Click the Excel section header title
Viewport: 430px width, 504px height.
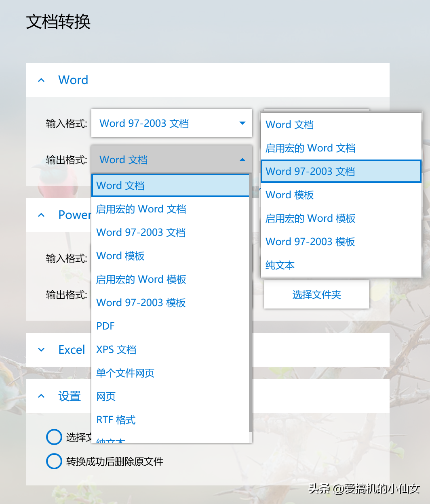pyautogui.click(x=72, y=350)
